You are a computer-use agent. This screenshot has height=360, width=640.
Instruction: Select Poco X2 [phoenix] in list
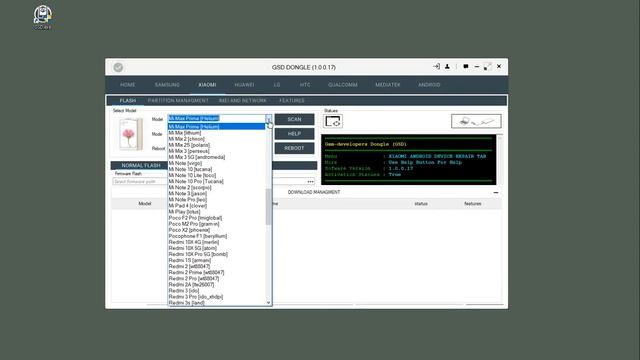click(x=216, y=230)
